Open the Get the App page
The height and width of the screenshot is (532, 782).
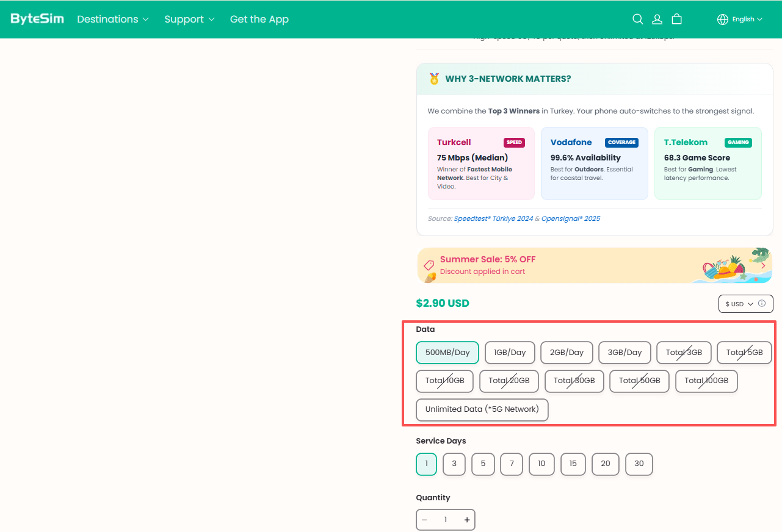pyautogui.click(x=259, y=19)
